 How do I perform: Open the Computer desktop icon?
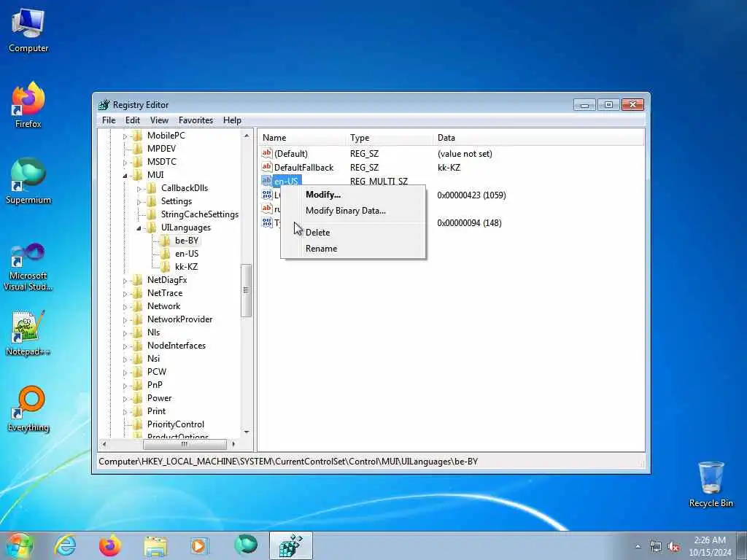point(28,31)
